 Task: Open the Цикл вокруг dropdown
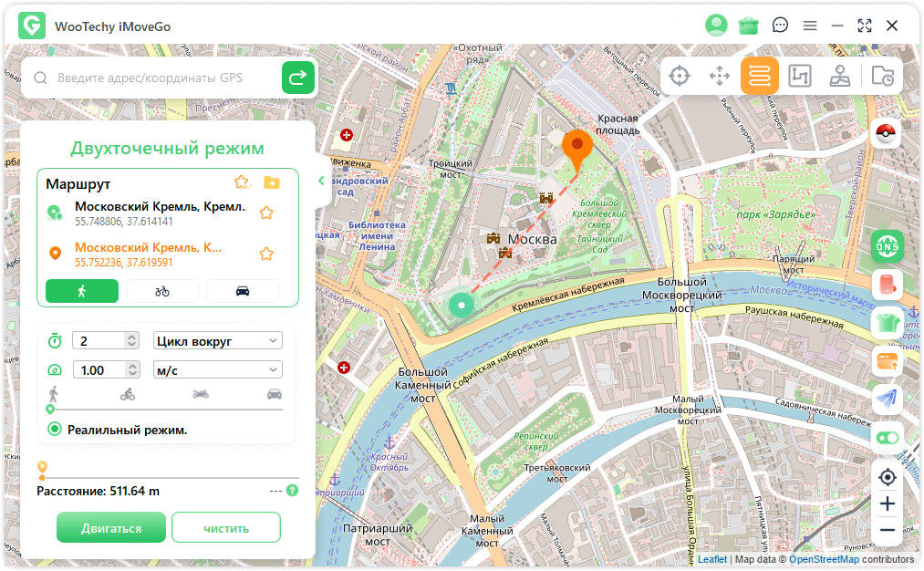(218, 340)
